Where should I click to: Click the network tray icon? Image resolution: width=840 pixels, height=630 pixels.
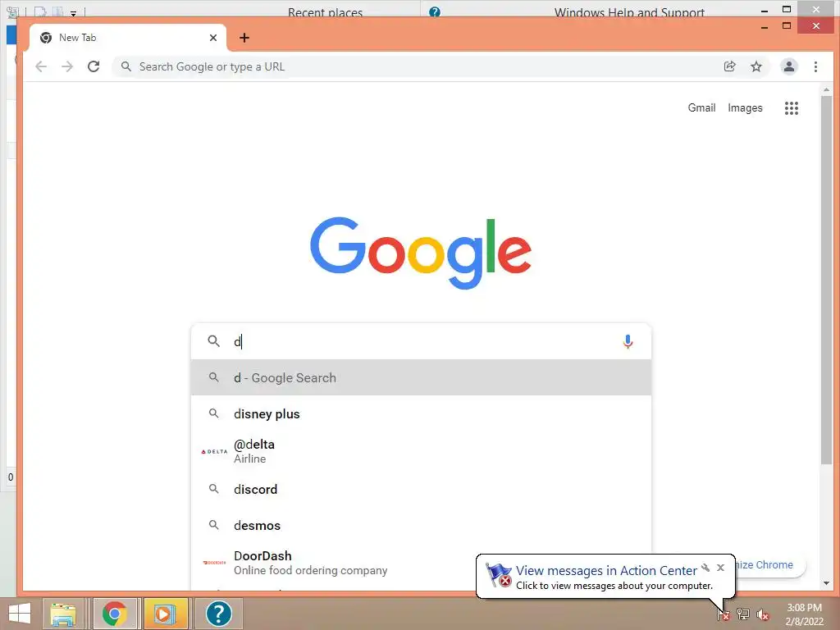click(743, 614)
